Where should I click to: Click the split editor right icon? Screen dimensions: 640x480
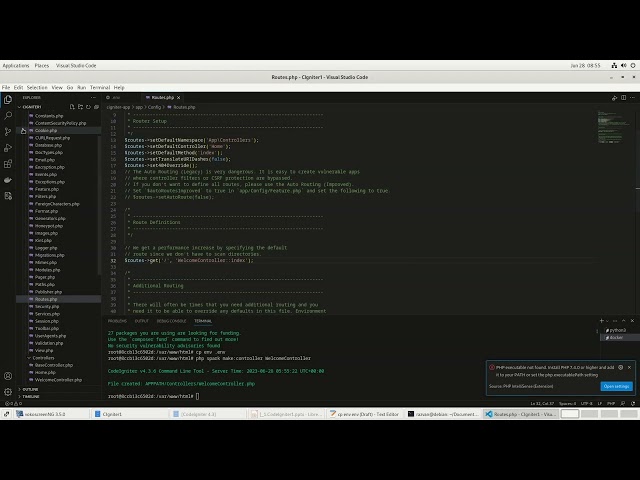tap(623, 98)
